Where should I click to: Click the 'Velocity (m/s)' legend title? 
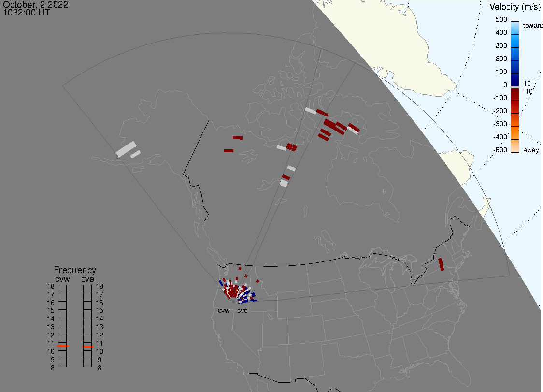pyautogui.click(x=515, y=7)
